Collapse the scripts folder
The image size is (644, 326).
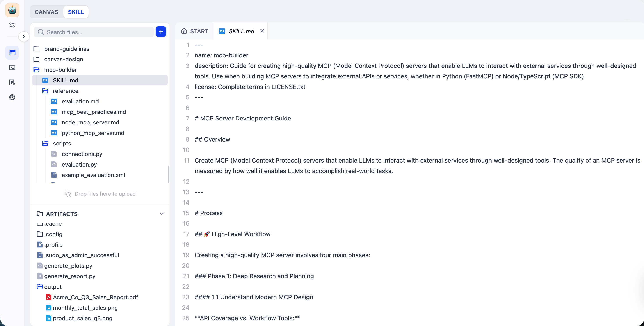(x=62, y=143)
